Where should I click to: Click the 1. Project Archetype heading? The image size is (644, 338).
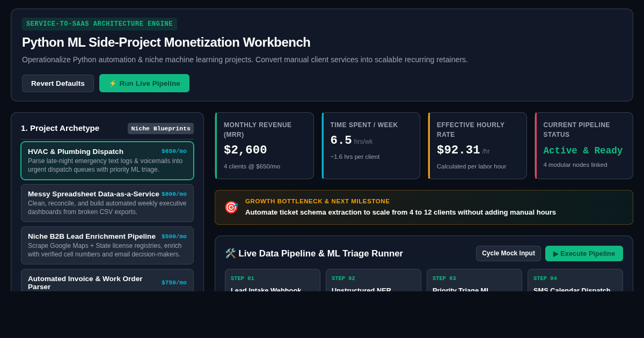pyautogui.click(x=60, y=128)
